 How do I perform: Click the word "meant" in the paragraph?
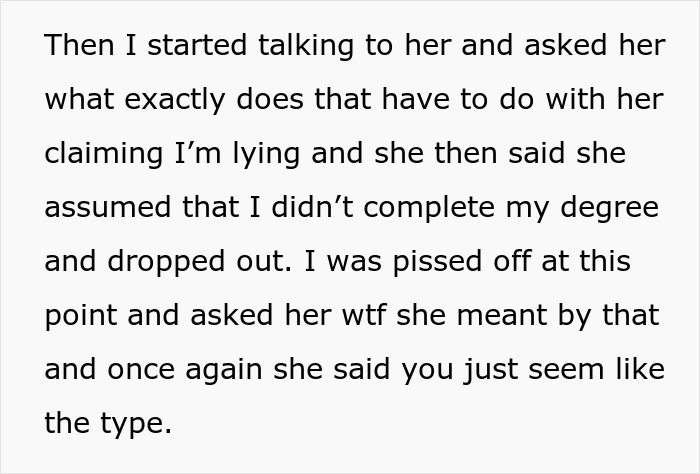(502, 315)
